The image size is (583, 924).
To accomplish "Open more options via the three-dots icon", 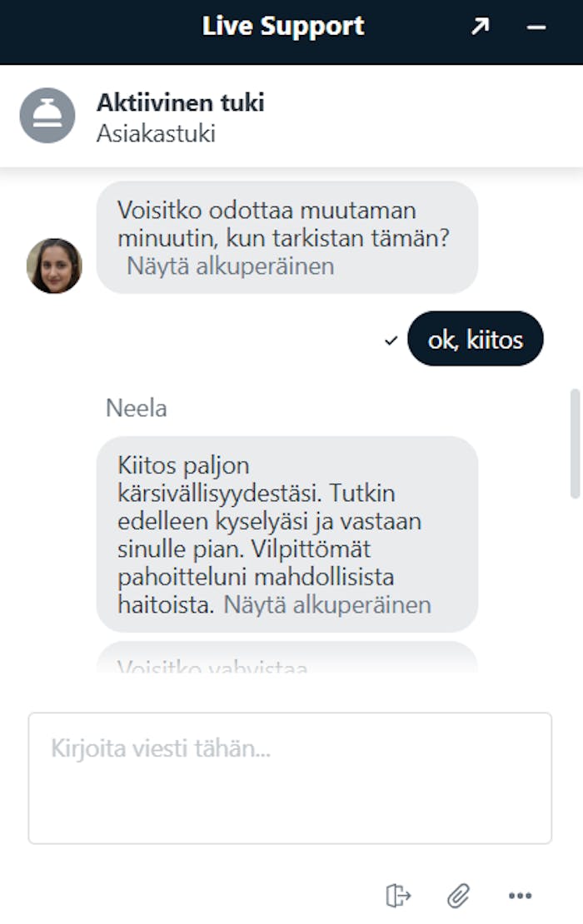I will [x=520, y=896].
